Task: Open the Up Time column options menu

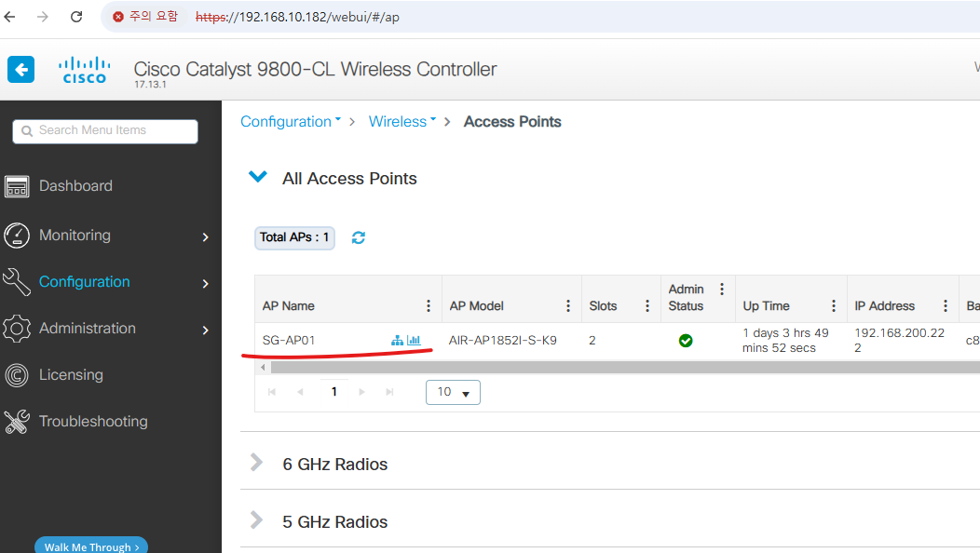Action: 833,306
